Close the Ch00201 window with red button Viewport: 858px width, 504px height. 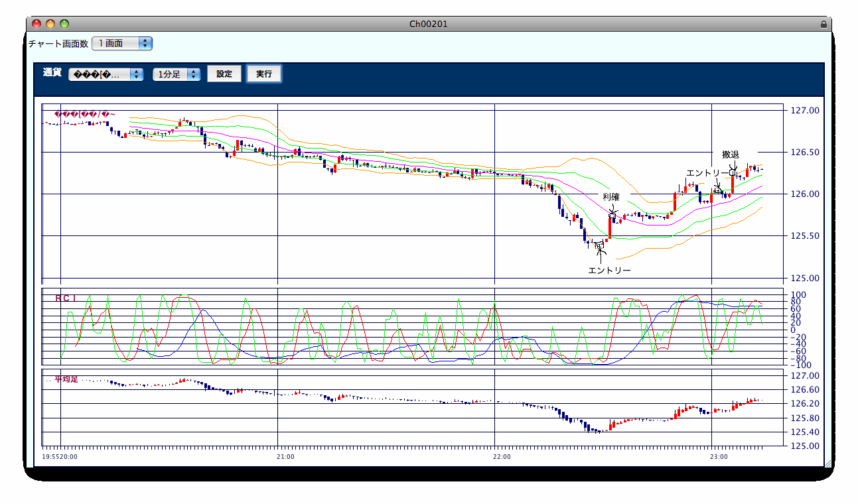(x=36, y=24)
